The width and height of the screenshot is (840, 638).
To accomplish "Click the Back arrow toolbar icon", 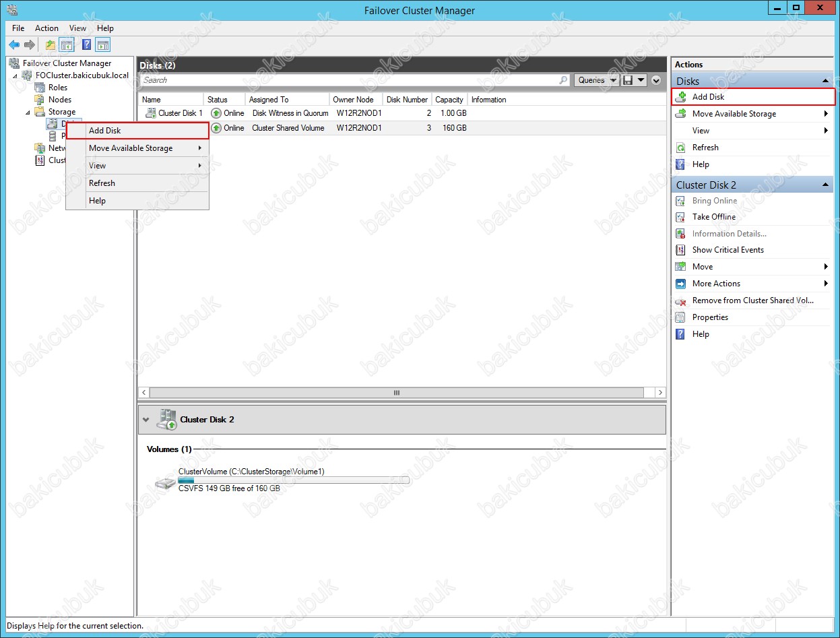I will pyautogui.click(x=14, y=45).
